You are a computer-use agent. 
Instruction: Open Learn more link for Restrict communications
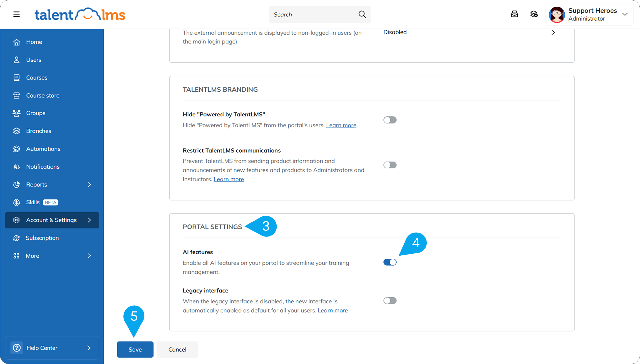(229, 179)
